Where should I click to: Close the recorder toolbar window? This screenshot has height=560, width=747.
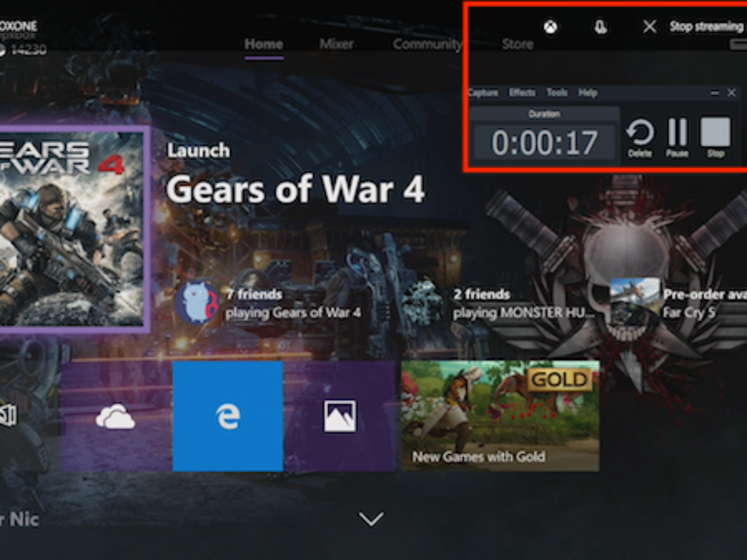point(731,93)
